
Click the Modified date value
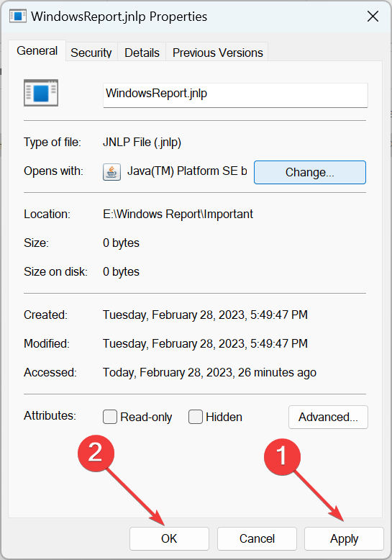pos(205,343)
